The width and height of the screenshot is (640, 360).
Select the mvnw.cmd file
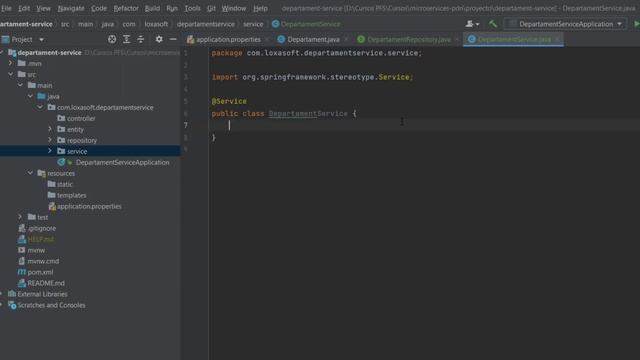(43, 261)
